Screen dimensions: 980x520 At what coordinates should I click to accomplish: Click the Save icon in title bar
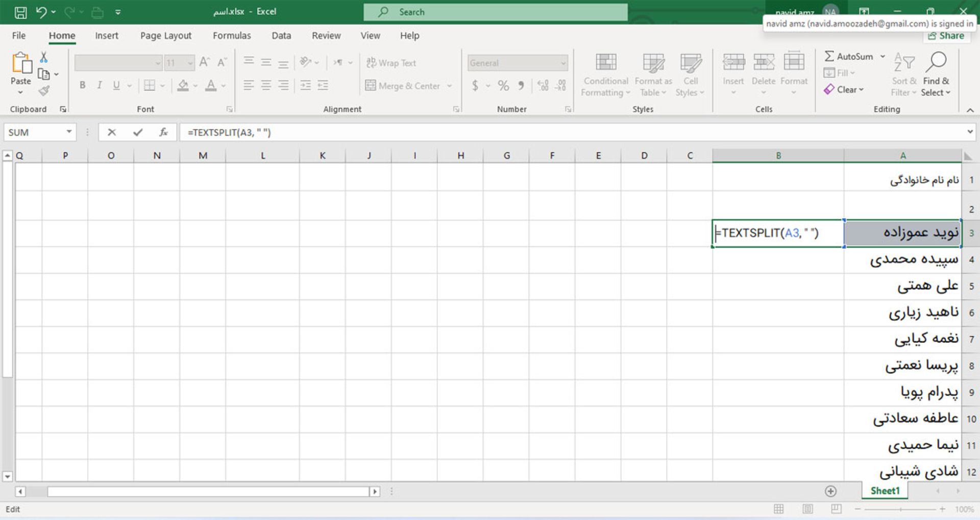pyautogui.click(x=20, y=12)
